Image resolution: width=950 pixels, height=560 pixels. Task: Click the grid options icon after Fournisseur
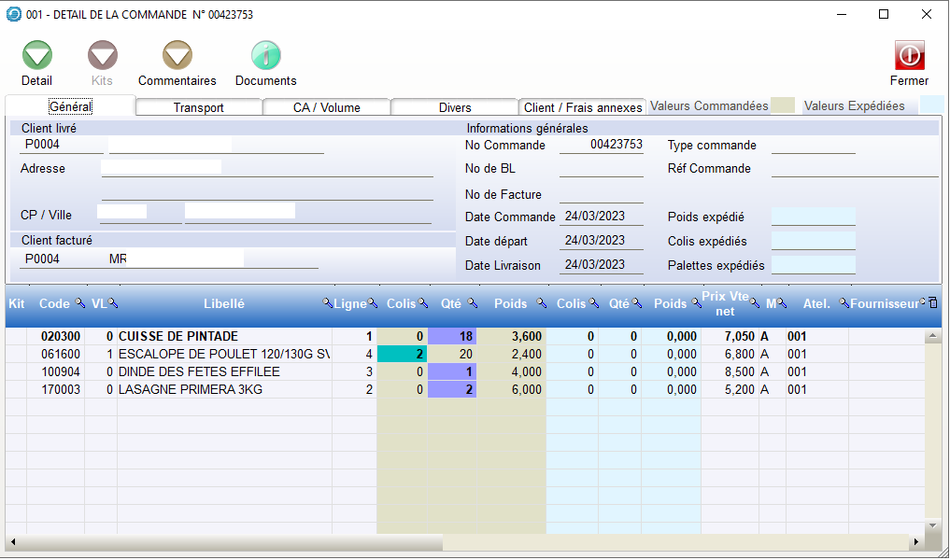click(x=932, y=303)
